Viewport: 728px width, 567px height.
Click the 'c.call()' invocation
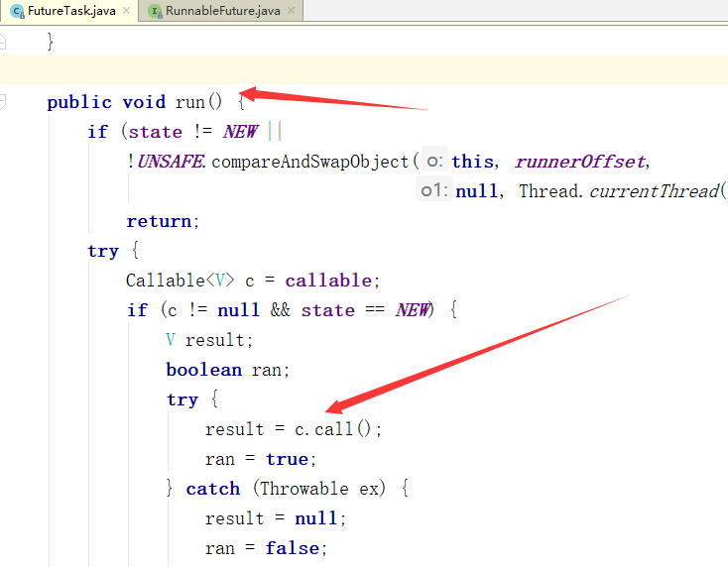(333, 429)
